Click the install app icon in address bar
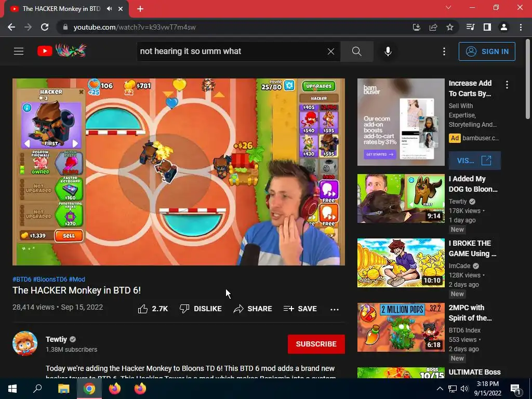 [416, 27]
